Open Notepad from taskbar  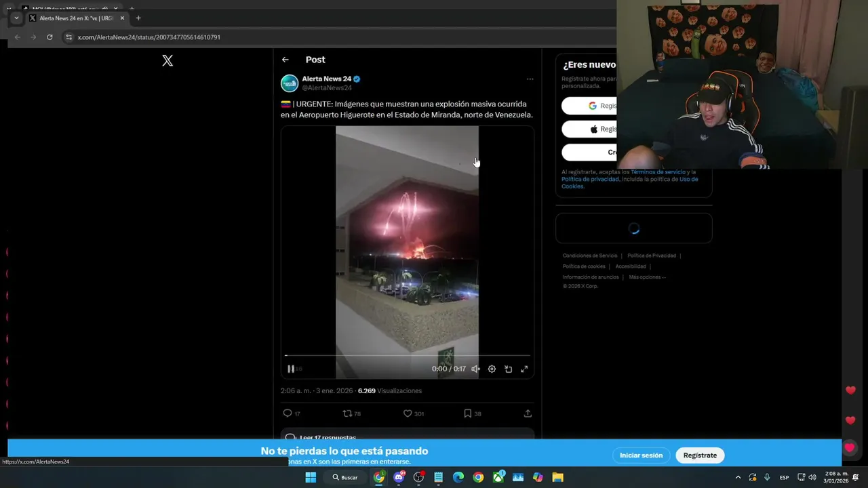pyautogui.click(x=439, y=477)
